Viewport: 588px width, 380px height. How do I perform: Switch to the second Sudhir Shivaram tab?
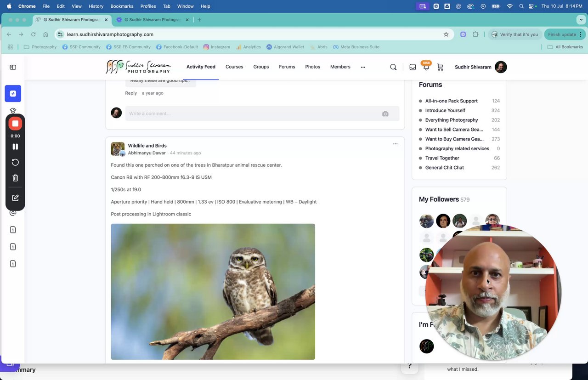pos(153,20)
